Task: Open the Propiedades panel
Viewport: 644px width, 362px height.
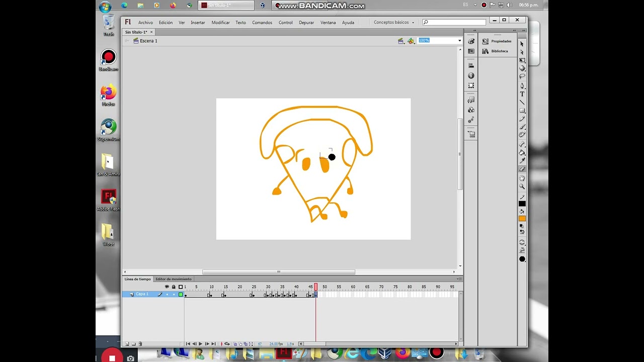Action: pos(497,41)
